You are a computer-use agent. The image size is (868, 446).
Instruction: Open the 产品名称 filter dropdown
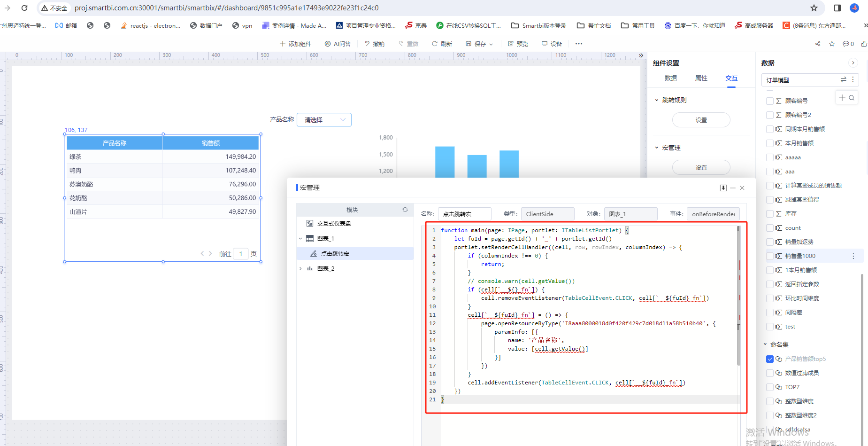324,120
